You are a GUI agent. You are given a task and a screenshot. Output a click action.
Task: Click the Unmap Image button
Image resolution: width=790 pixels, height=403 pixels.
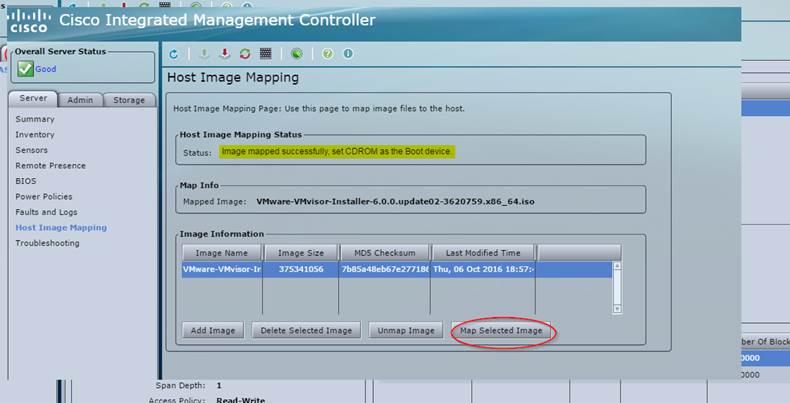click(406, 330)
